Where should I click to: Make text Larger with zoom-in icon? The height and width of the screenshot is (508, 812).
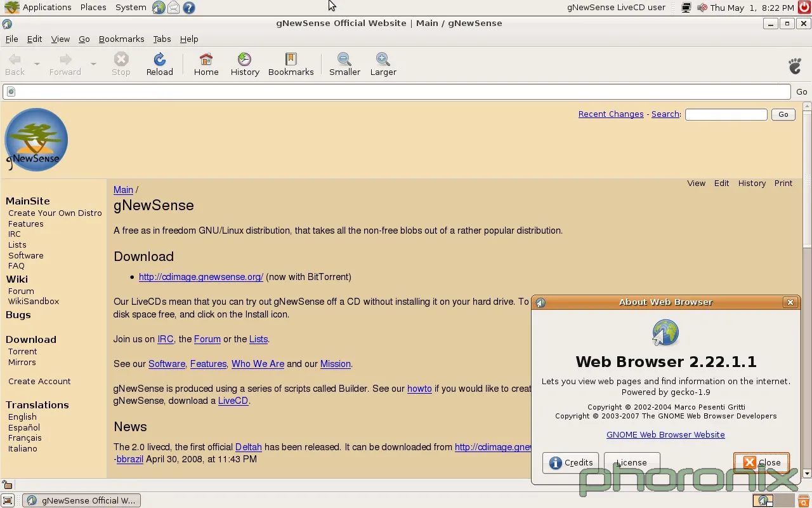(x=383, y=60)
